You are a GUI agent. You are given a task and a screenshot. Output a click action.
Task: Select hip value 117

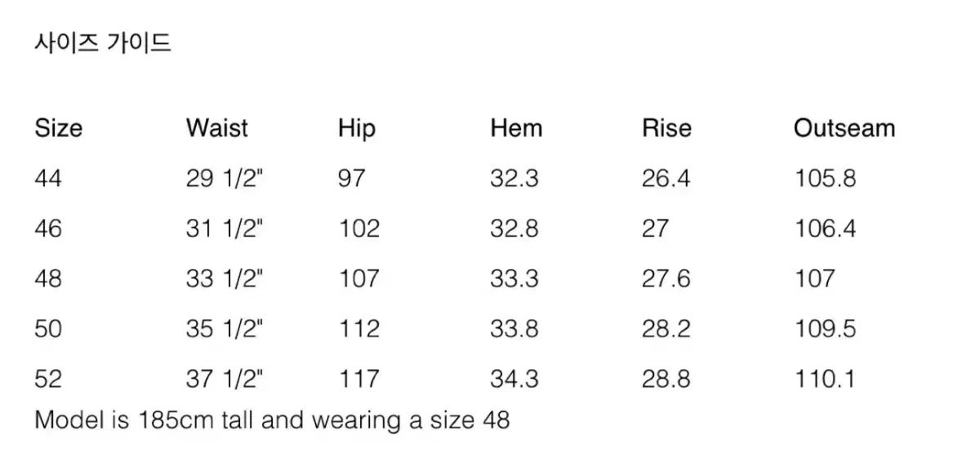359,379
